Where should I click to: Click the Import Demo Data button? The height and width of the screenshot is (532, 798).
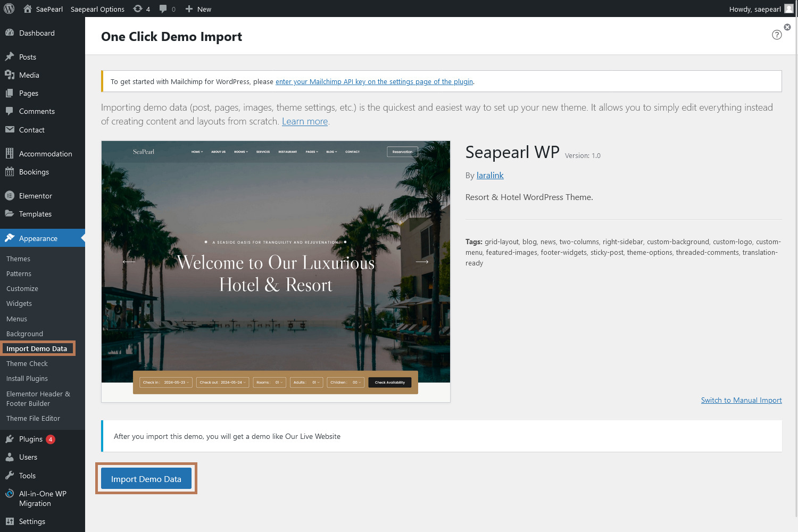(146, 479)
